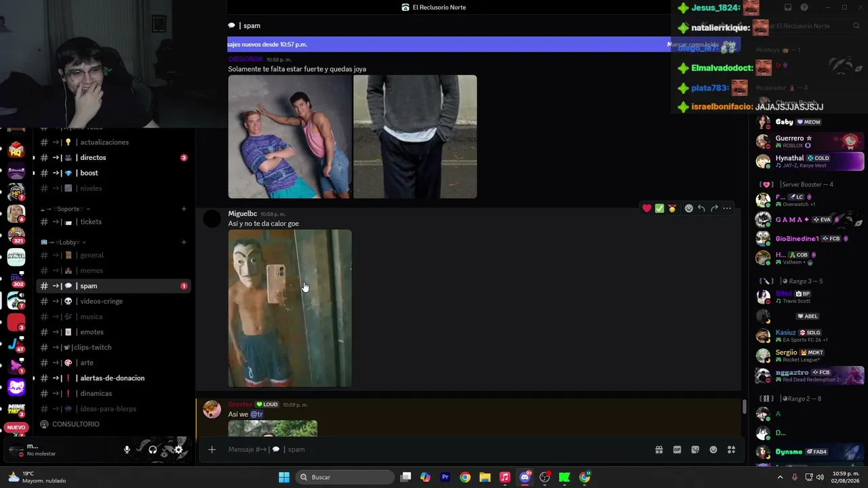Viewport: 868px width, 488px height.
Task: Add green checkmark reaction to Miguelbc's message
Action: pyautogui.click(x=659, y=208)
